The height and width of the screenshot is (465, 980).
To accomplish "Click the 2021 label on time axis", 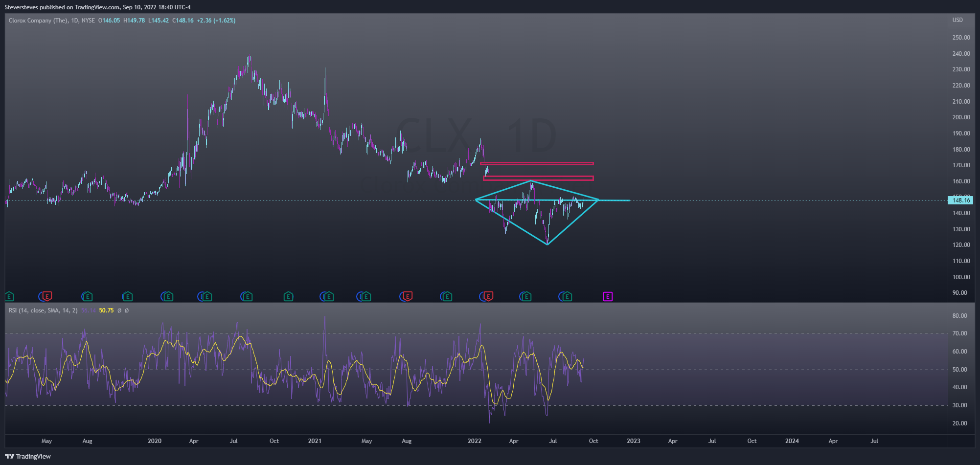I will pyautogui.click(x=315, y=441).
